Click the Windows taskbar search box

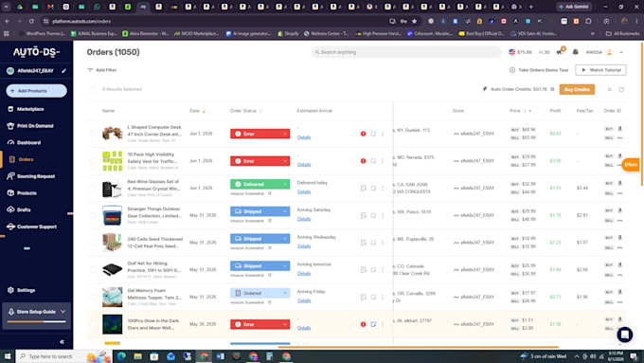(64, 356)
